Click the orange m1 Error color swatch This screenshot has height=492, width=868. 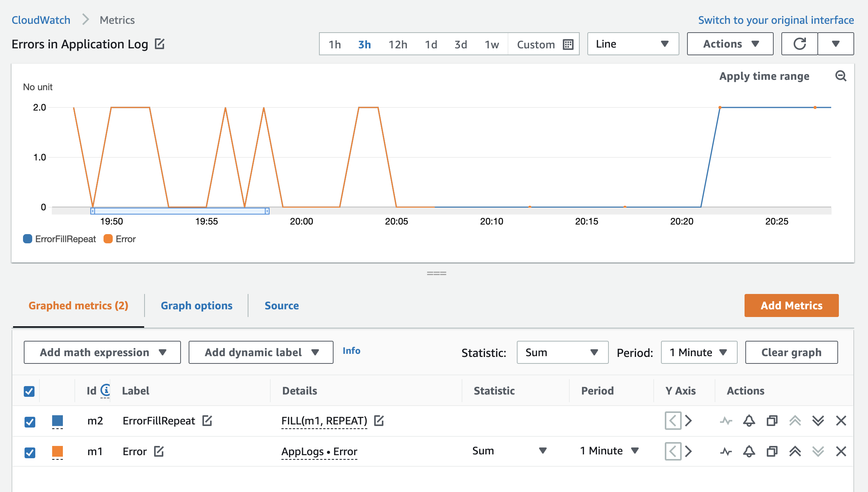point(58,451)
